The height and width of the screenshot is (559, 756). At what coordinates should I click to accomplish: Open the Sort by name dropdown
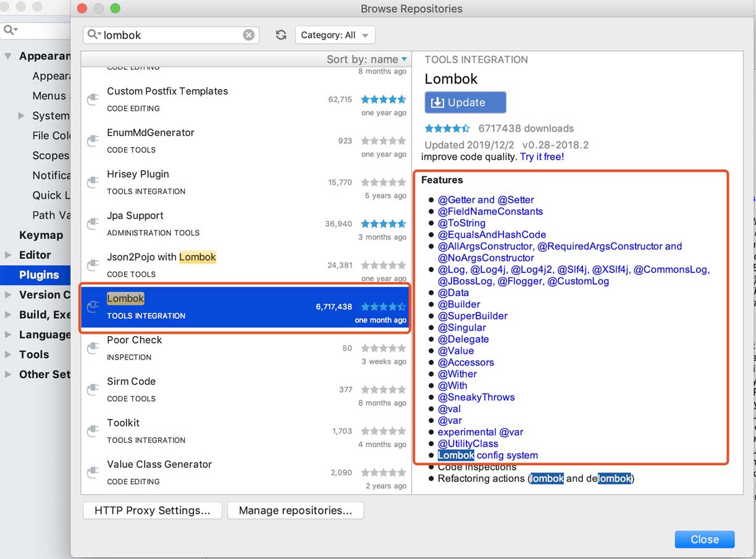[367, 59]
